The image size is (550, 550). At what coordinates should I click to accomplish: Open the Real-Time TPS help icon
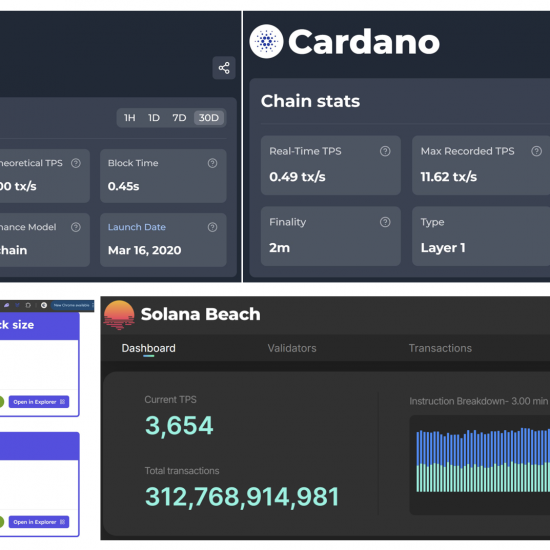[x=385, y=151]
